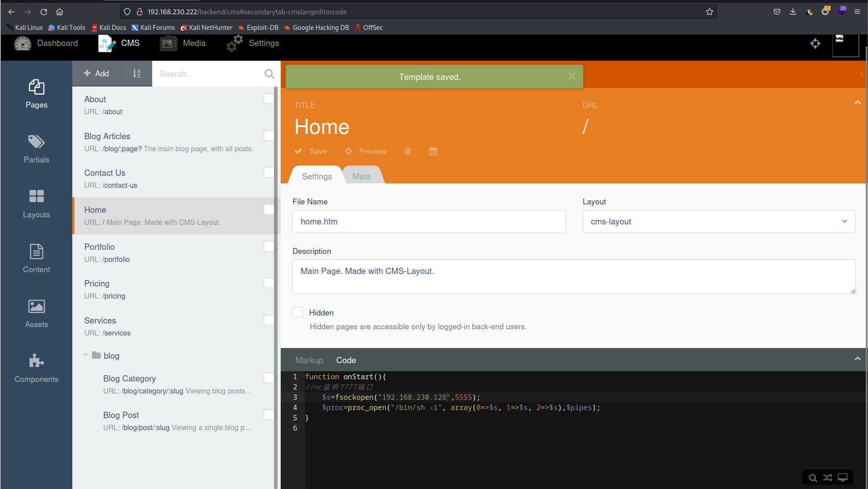
Task: Open the browser hamburger menu
Action: coord(857,12)
